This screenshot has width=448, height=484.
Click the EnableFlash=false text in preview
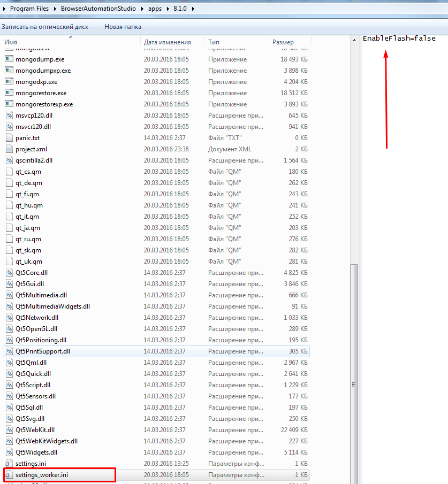(x=399, y=39)
